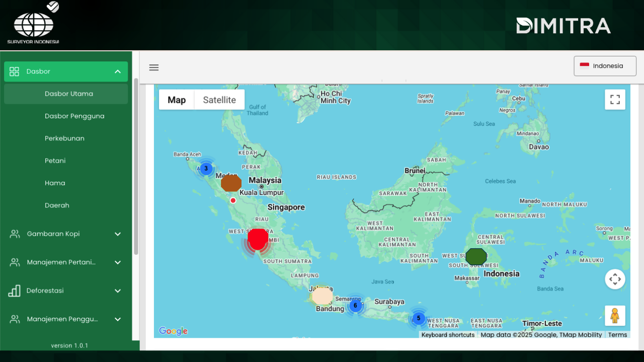This screenshot has width=644, height=362.
Task: Open the sidebar hamburger menu icon
Action: [x=153, y=67]
